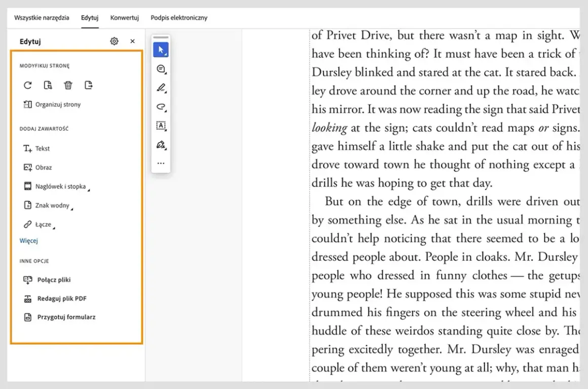Switch to the Konwertuj tab
The width and height of the screenshot is (588, 389).
tap(125, 18)
